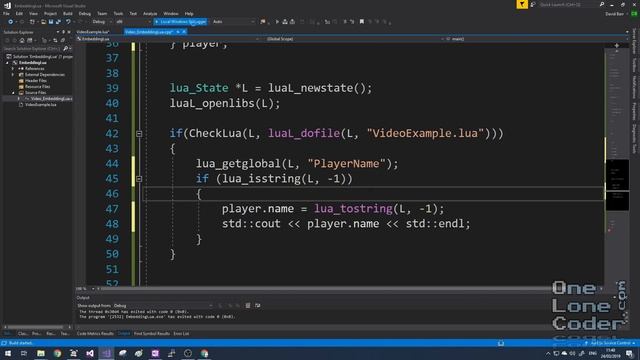Select the Header Files folder
This screenshot has width=640, height=360.
pyautogui.click(x=36, y=81)
